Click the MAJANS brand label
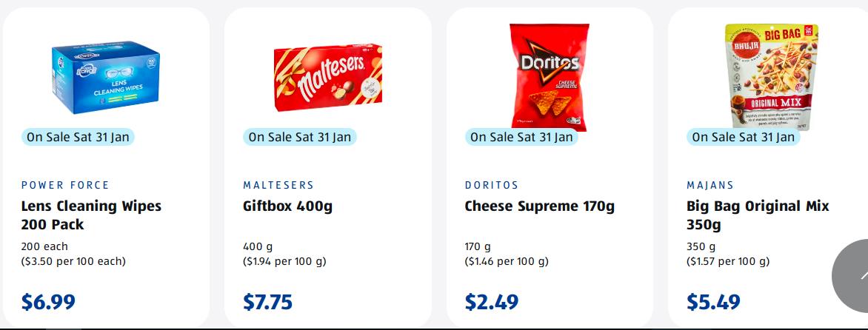868x330 pixels. point(710,185)
